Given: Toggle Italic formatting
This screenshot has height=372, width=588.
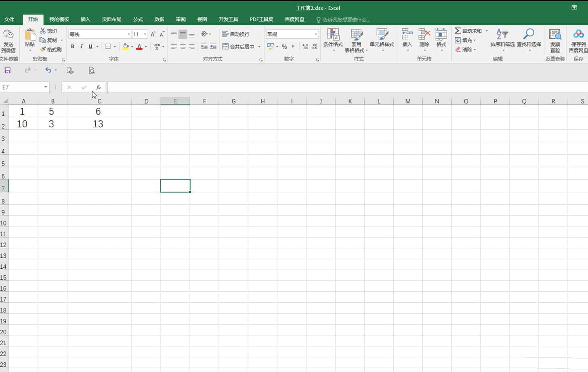Looking at the screenshot, I should pos(82,46).
